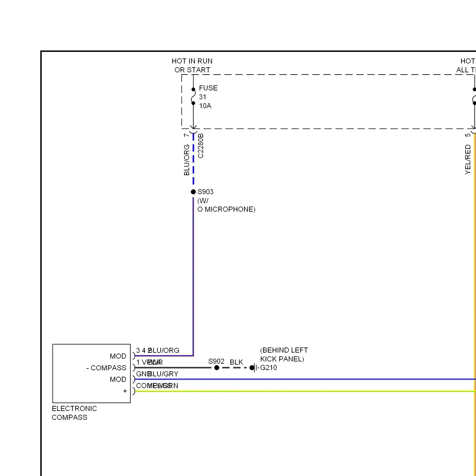The width and height of the screenshot is (476, 476).
Task: Click the G210 ground label
Action: pyautogui.click(x=268, y=367)
